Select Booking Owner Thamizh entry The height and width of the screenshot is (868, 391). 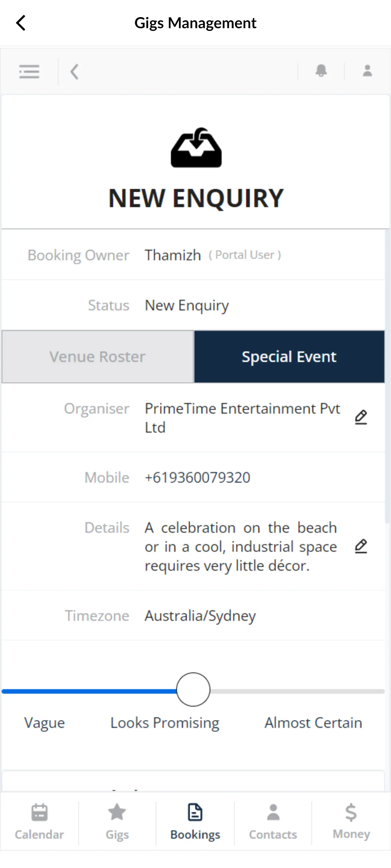172,255
